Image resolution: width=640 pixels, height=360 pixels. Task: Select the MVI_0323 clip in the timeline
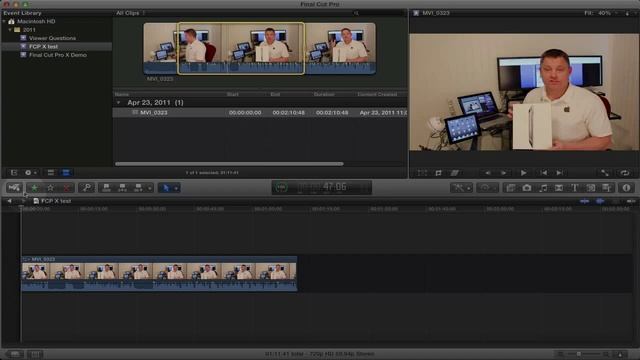coord(159,273)
